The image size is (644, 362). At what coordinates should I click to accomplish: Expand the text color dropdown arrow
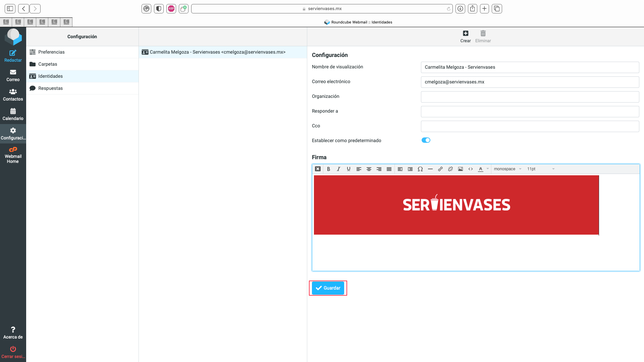(487, 169)
